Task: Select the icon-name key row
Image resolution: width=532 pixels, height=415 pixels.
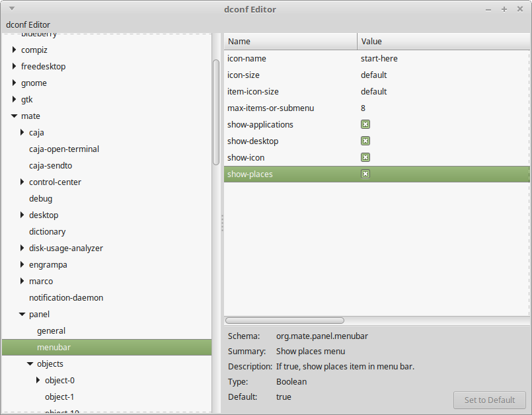Action: click(377, 58)
